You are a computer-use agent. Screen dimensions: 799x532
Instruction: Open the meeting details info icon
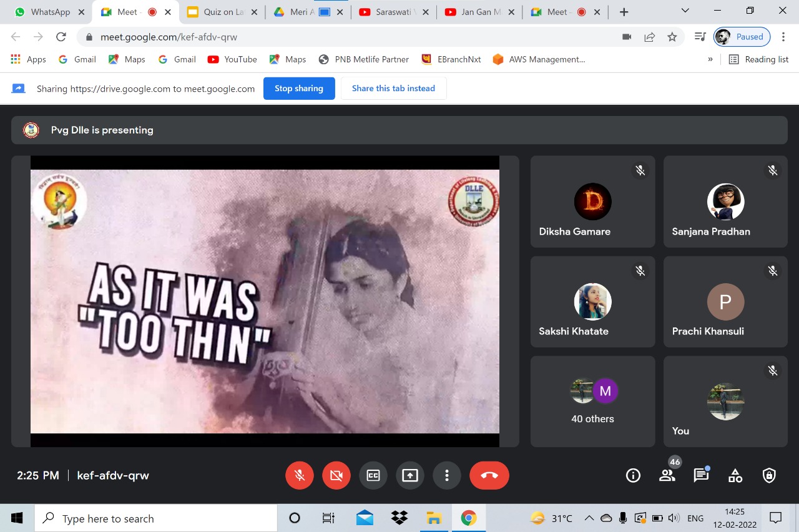click(633, 476)
